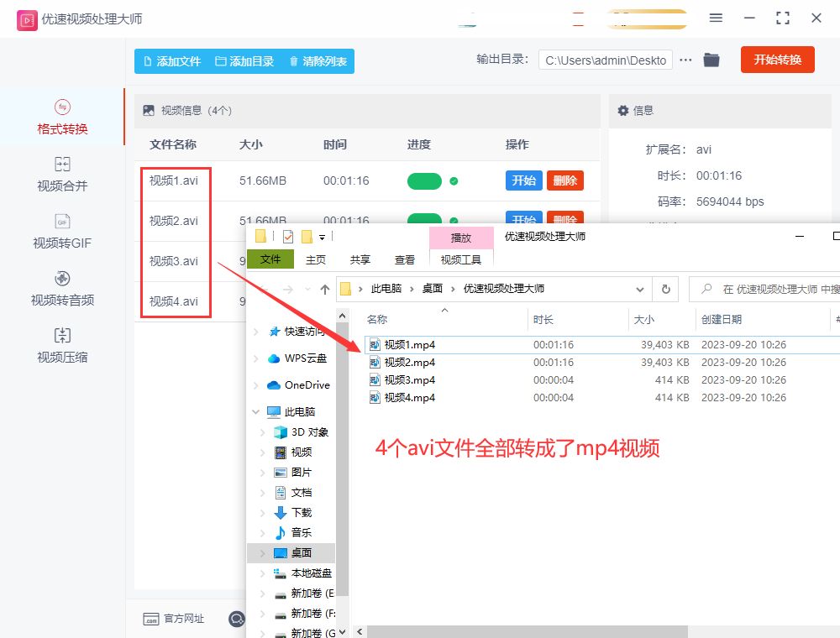Click green completion checkmark of 视频1.avi

pyautogui.click(x=454, y=181)
